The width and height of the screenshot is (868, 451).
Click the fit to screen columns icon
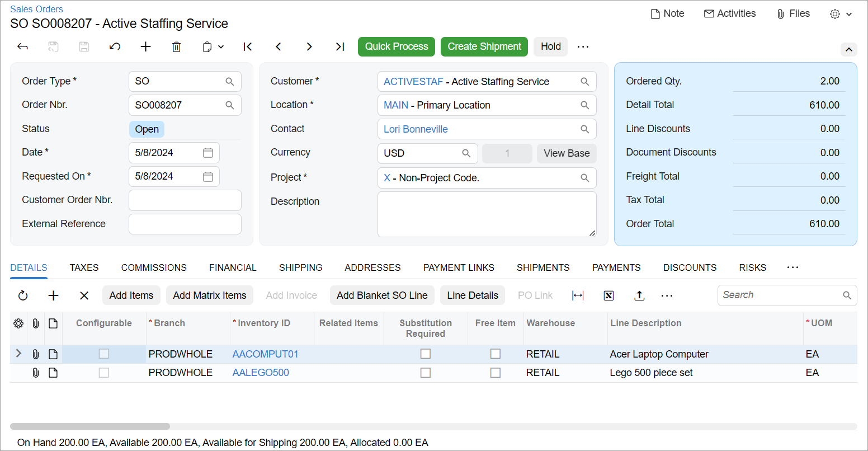coord(578,295)
